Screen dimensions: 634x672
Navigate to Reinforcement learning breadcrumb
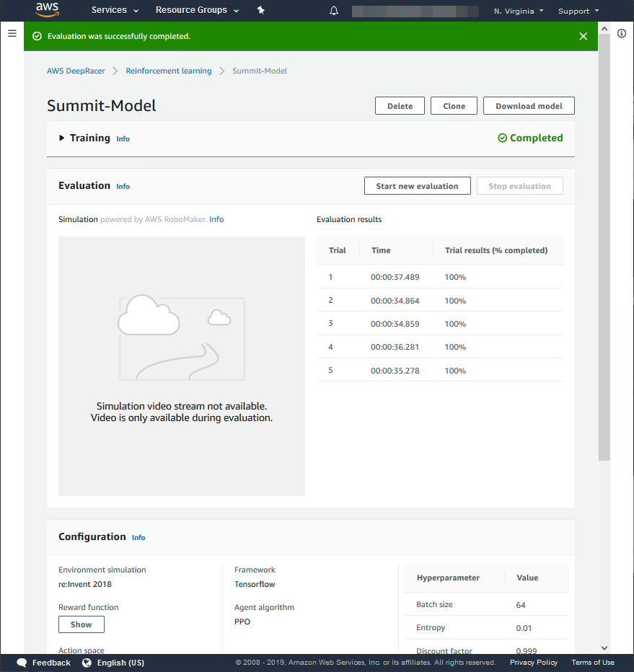pyautogui.click(x=169, y=71)
